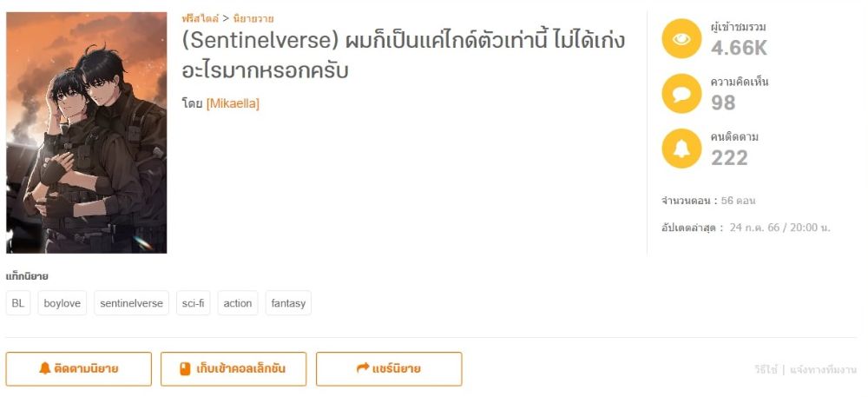Screen dimensions: 868x397
Task: Open the ฟรีสไตล์ breadcrumb link
Action: click(200, 18)
